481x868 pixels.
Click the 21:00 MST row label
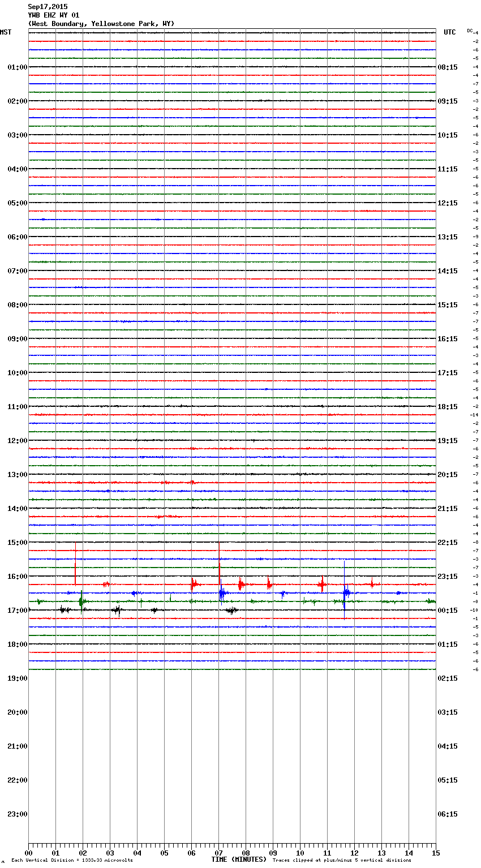click(18, 746)
